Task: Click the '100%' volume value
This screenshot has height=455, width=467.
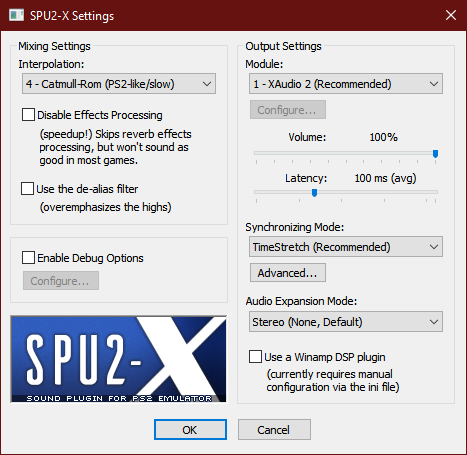Action: (383, 137)
